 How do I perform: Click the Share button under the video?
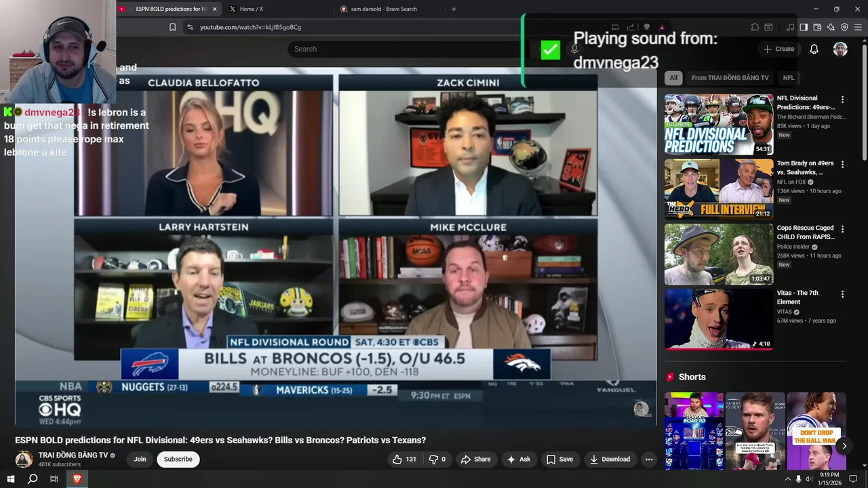pos(475,459)
